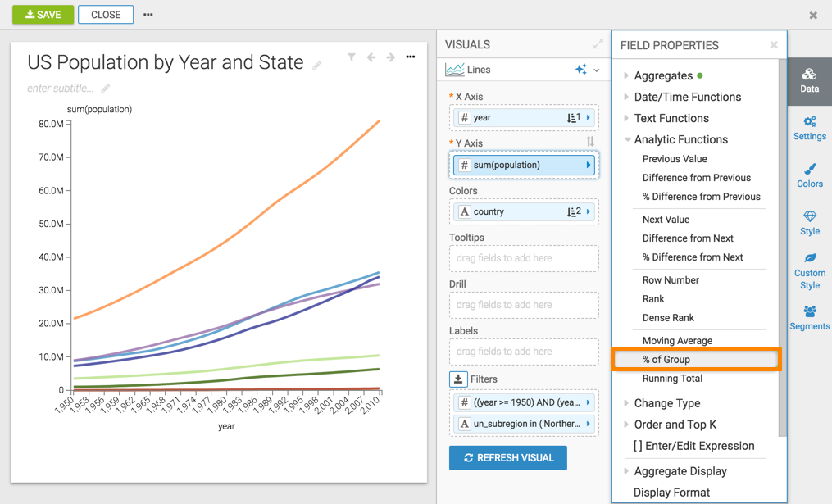Viewport: 832px width, 504px height.
Task: Click the Filters download icon
Action: click(x=458, y=379)
